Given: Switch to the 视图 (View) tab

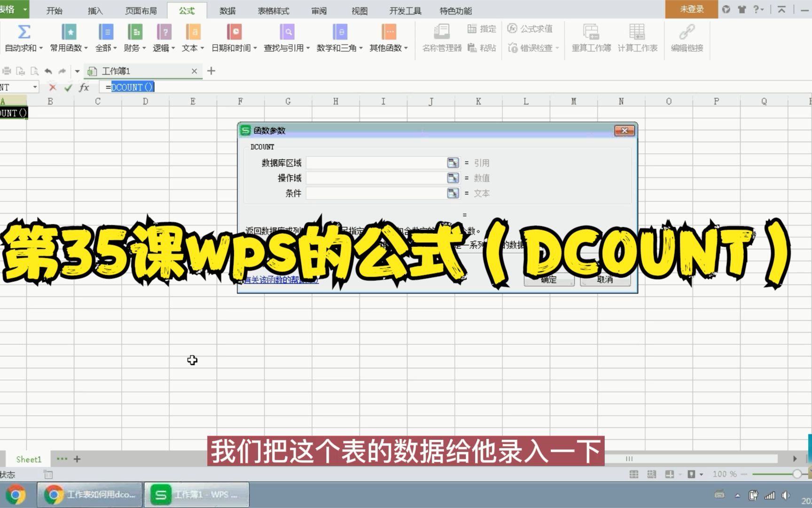Looking at the screenshot, I should pos(359,10).
